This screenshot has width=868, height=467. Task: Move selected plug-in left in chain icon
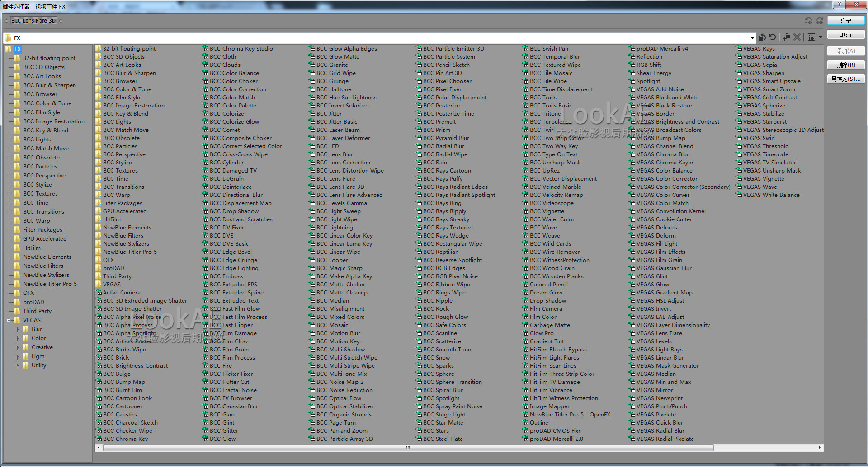pos(809,21)
